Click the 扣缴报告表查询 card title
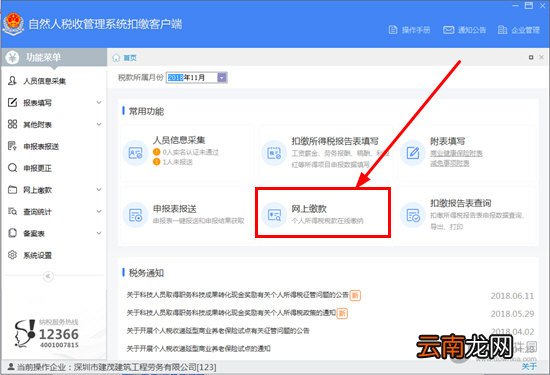 tap(460, 203)
